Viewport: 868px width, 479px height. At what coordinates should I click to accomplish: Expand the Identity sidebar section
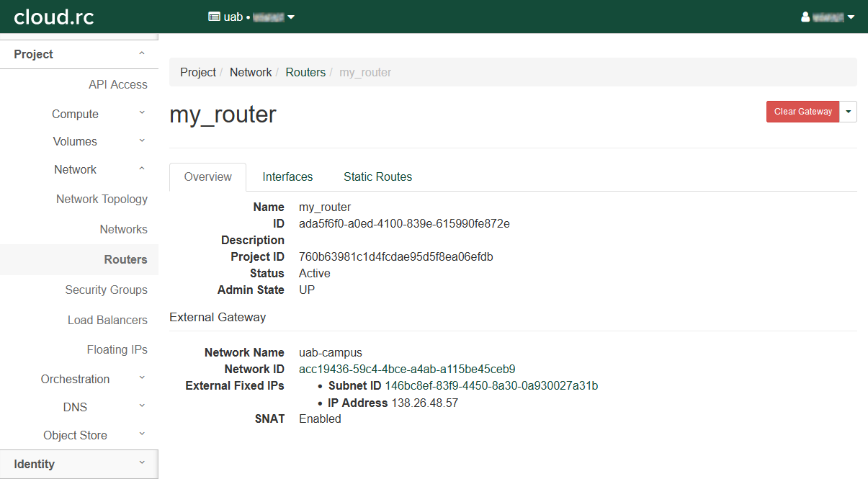(79, 464)
